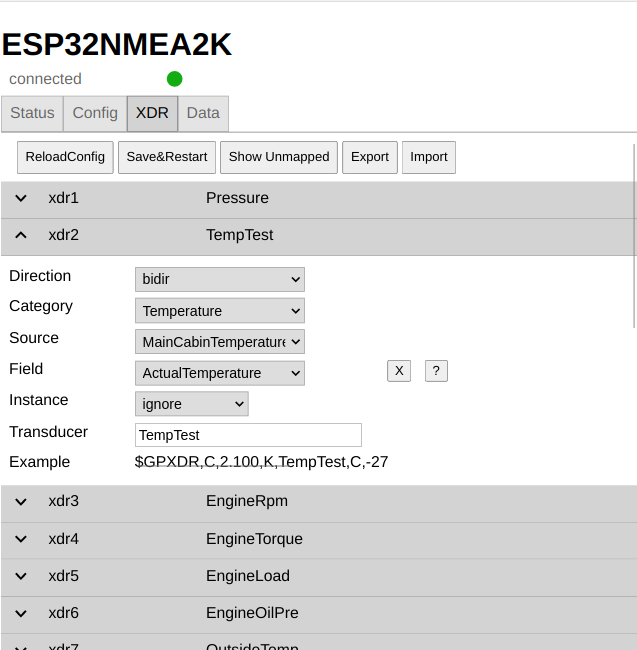The image size is (637, 650).
Task: Expand the xdr3 EngineRpm row chevron
Action: pyautogui.click(x=21, y=502)
